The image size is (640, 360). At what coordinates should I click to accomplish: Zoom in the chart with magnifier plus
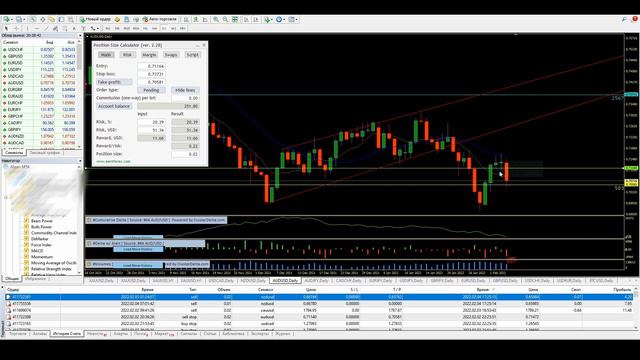click(x=216, y=19)
